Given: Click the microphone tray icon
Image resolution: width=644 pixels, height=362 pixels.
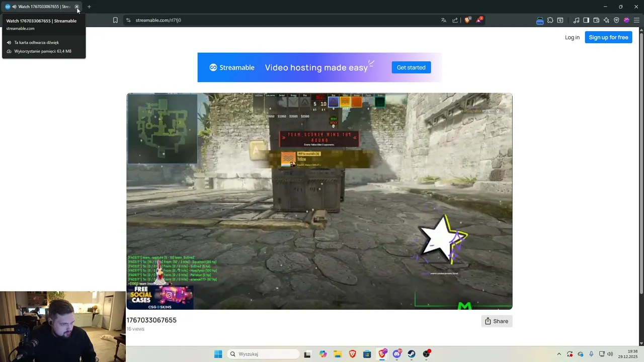Looking at the screenshot, I should click(x=591, y=354).
